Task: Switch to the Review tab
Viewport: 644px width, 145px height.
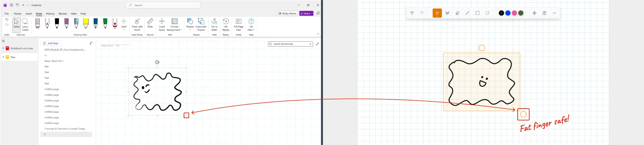Action: (63, 14)
